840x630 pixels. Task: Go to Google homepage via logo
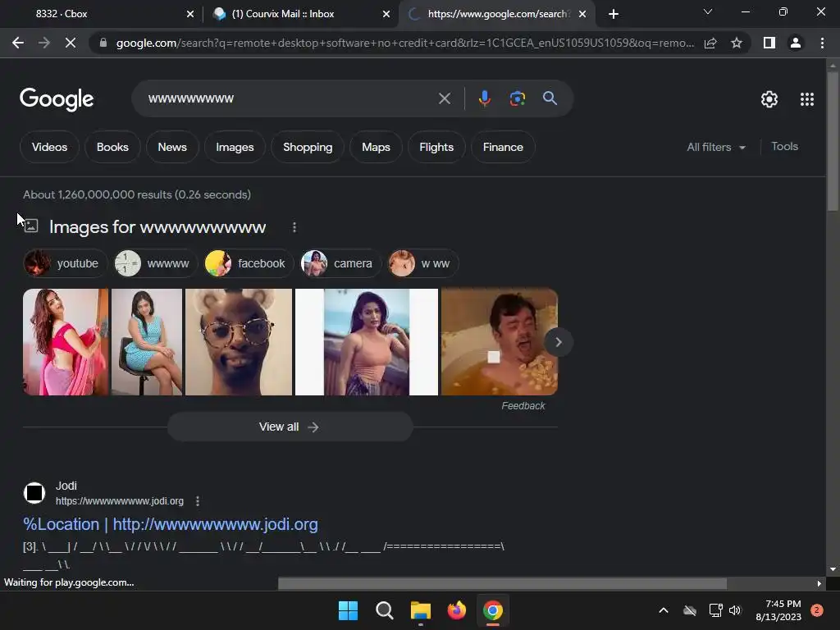(x=57, y=99)
